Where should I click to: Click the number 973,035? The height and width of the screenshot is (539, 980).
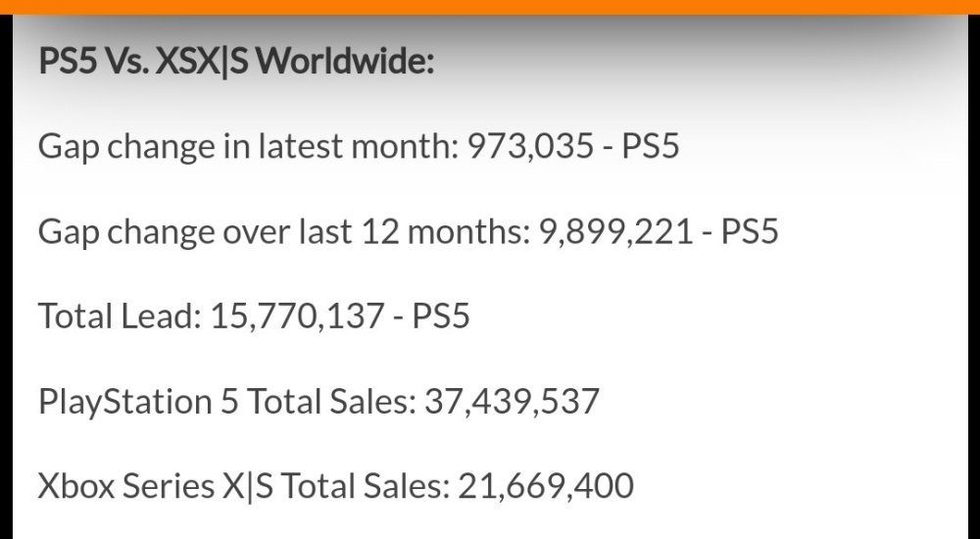click(x=529, y=148)
